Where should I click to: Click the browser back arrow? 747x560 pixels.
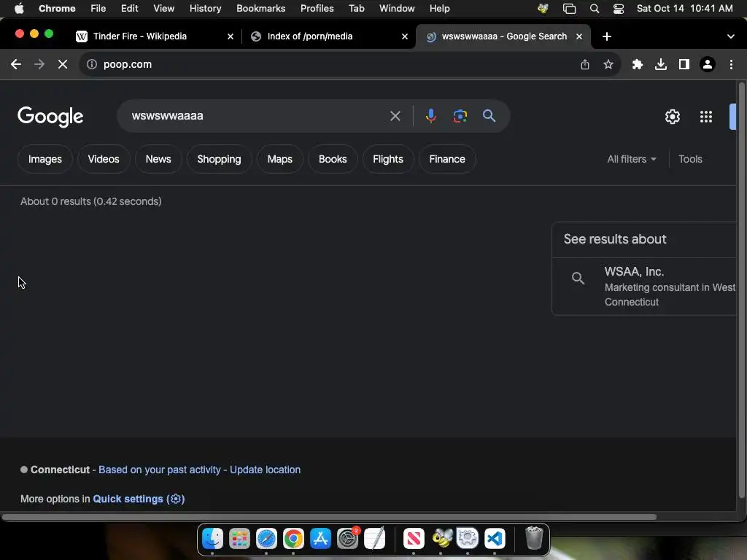tap(16, 64)
